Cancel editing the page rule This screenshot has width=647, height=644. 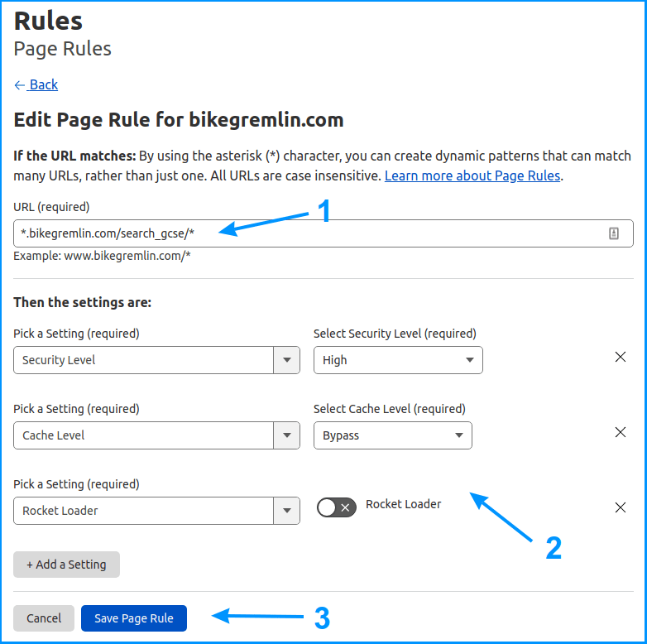44,618
